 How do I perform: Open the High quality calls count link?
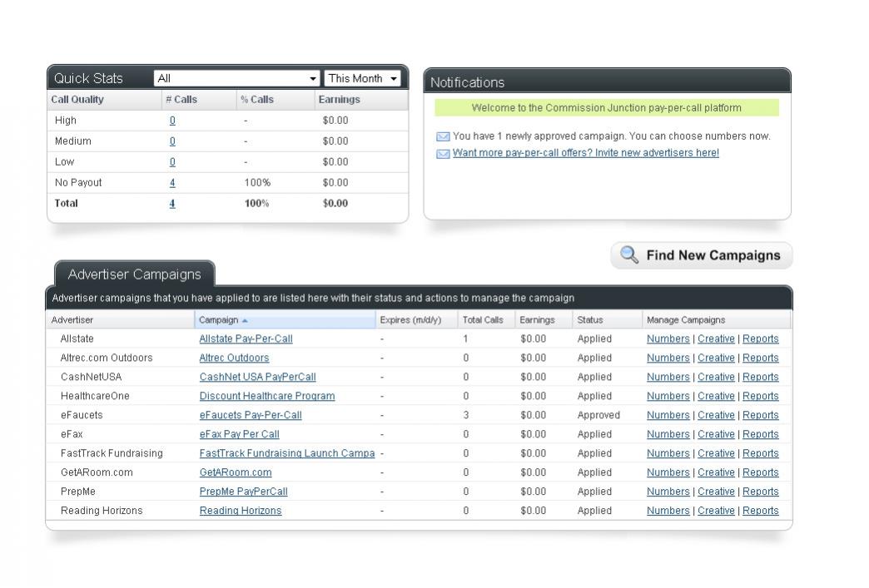(x=172, y=120)
